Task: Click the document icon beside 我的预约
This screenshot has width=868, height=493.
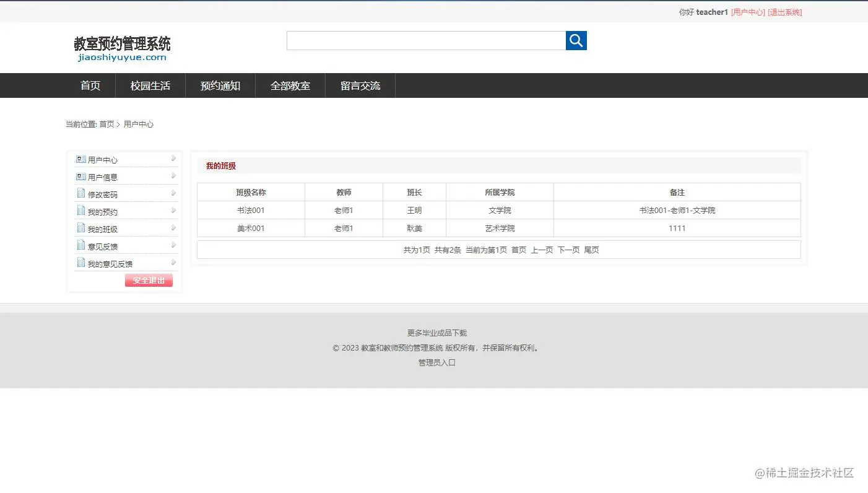Action: pyautogui.click(x=80, y=211)
